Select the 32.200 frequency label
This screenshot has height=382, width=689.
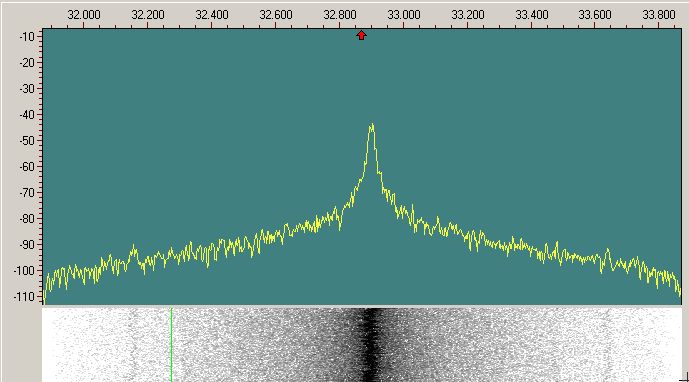point(148,15)
